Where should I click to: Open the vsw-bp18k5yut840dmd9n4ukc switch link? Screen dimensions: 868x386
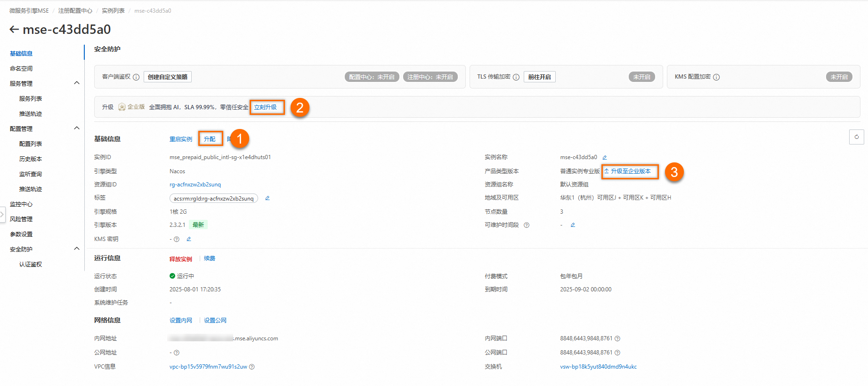tap(598, 367)
